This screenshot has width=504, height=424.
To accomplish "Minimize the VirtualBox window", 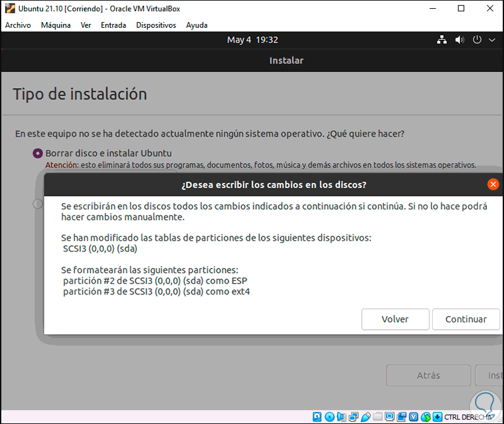I will coord(433,8).
